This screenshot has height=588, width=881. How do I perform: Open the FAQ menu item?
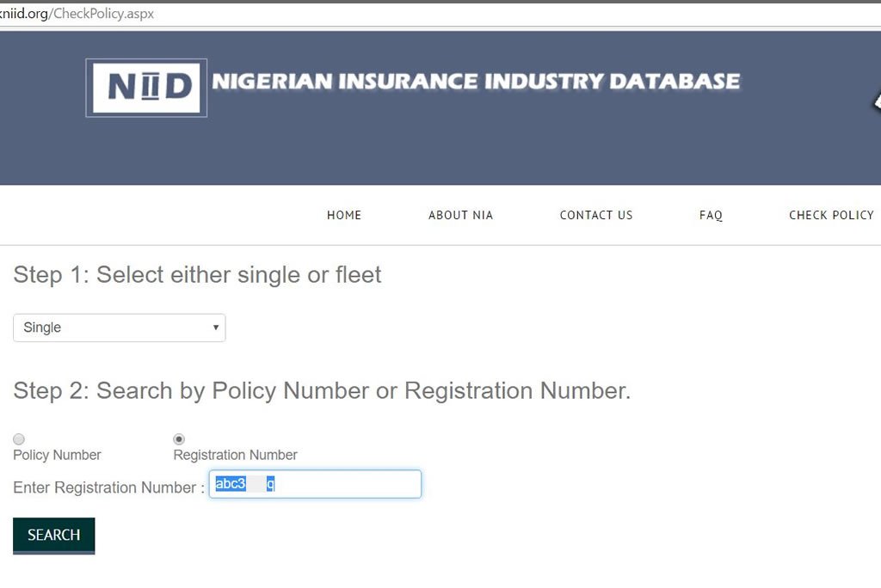(x=711, y=215)
